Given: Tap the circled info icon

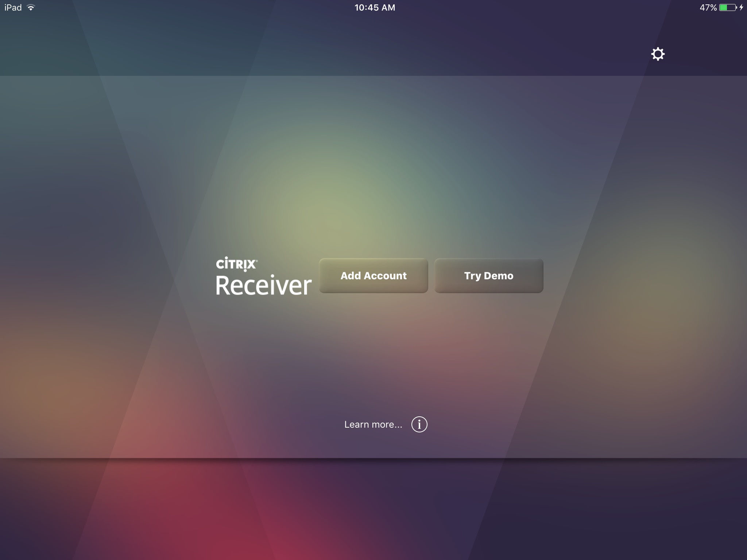Looking at the screenshot, I should tap(419, 424).
